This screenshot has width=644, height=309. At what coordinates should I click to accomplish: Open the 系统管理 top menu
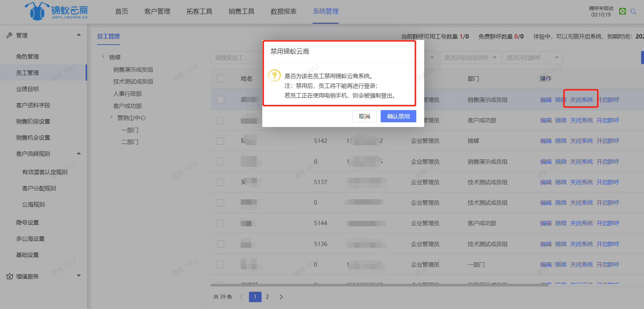click(326, 12)
